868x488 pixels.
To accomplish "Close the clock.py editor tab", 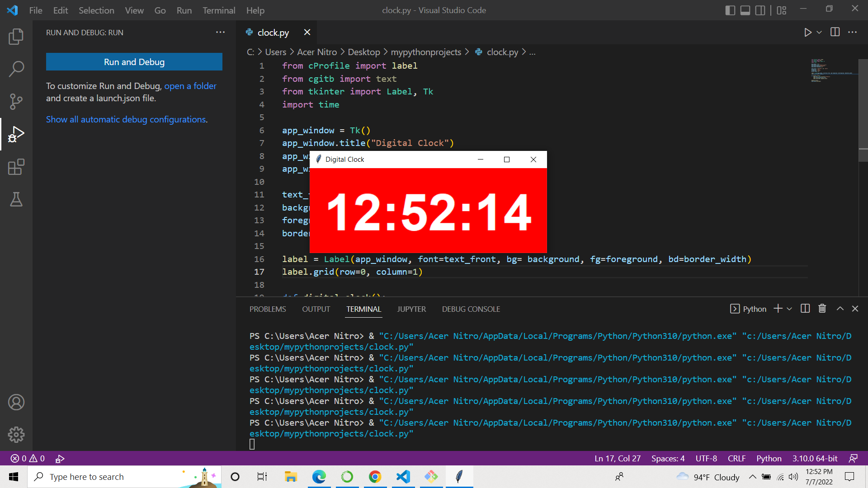I will coord(307,32).
